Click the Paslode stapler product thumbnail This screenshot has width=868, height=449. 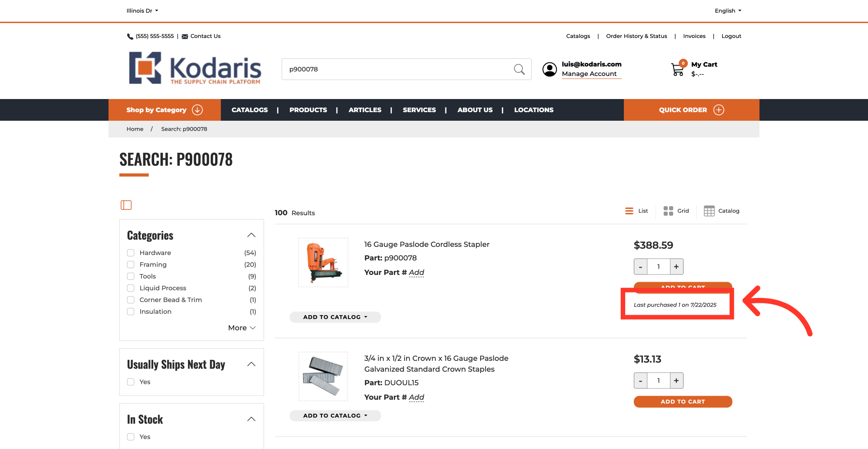point(323,262)
